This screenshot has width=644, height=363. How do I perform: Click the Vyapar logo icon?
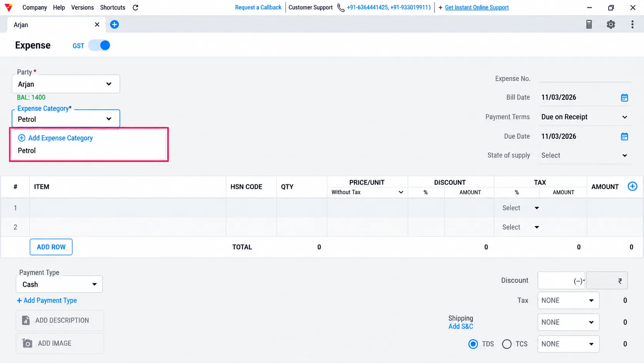[8, 7]
